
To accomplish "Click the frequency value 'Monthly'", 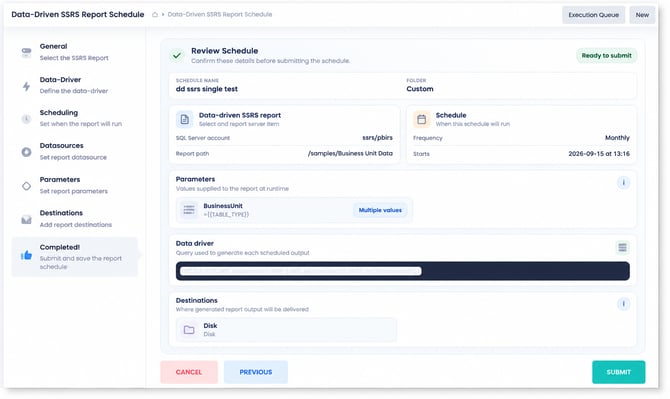I will point(617,138).
